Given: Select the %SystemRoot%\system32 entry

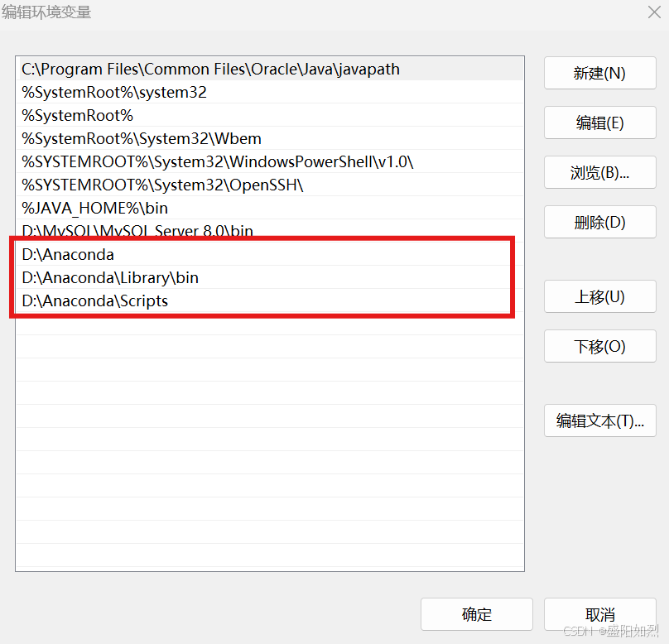Looking at the screenshot, I should 270,92.
